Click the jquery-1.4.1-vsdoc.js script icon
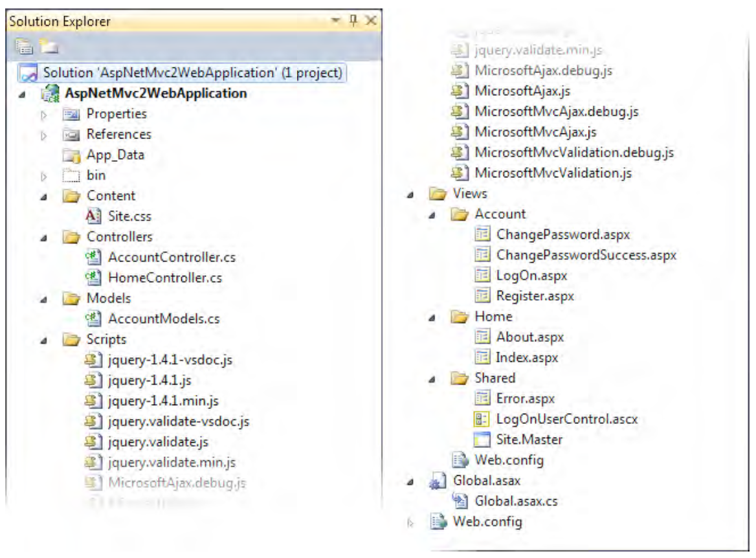 point(93,360)
